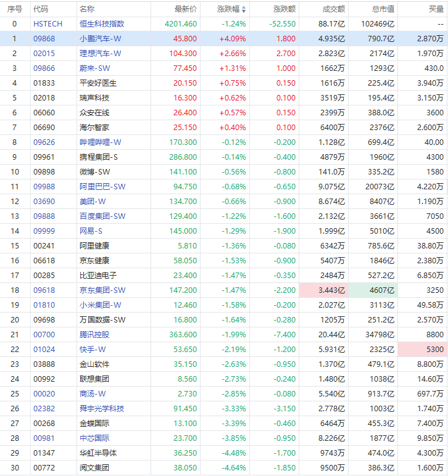Open the 哔哩哔哩-W stock
The height and width of the screenshot is (476, 448).
tap(100, 142)
